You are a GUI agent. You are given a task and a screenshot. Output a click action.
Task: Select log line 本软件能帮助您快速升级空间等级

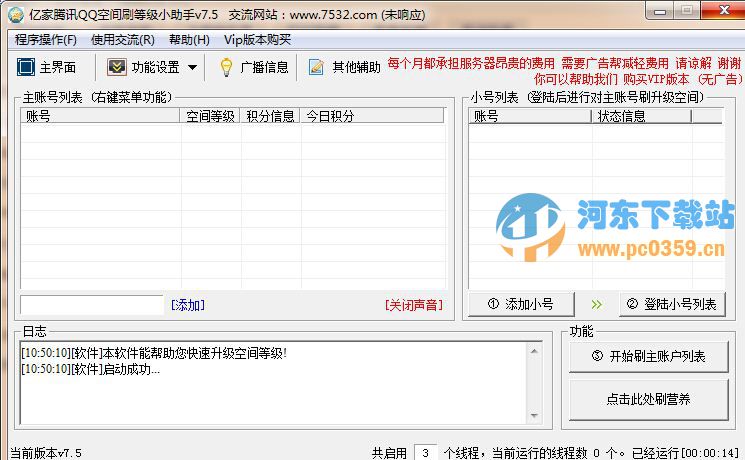(x=154, y=353)
